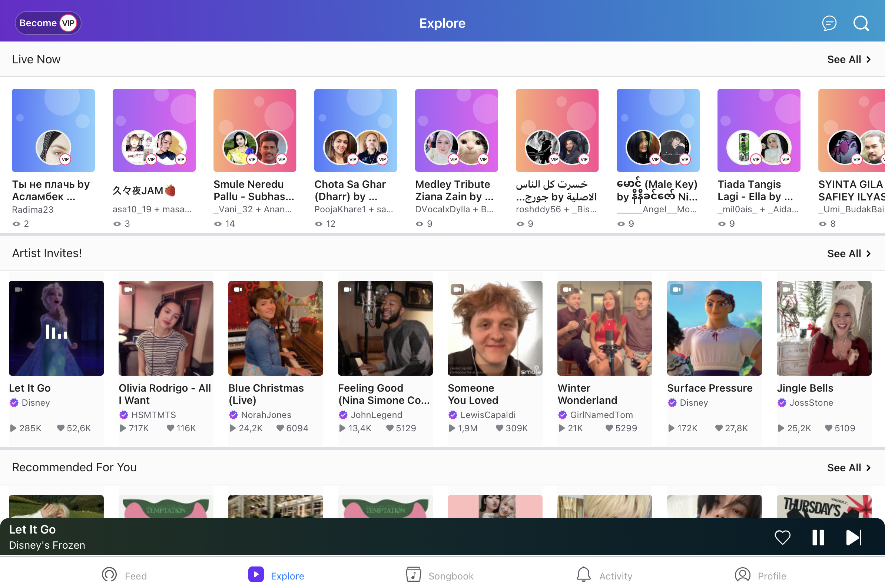Open Someone You Loved invite thumbnail
Screen dimensions: 885x588
[495, 328]
